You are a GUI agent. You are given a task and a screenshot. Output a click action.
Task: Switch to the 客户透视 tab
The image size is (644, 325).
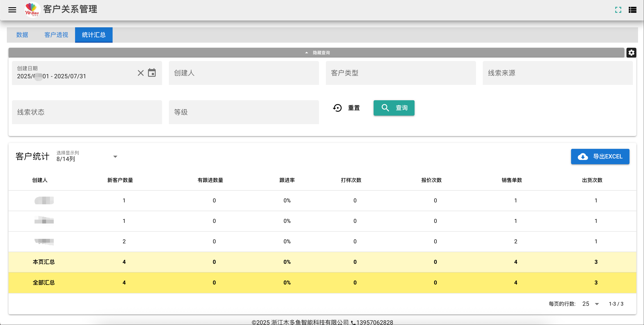[56, 35]
